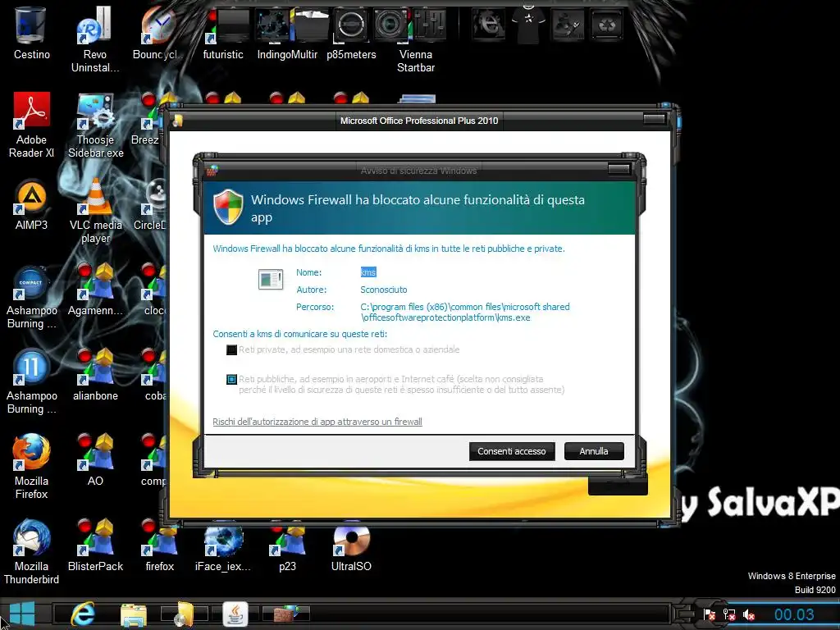Open the UltraISO desktop shortcut
This screenshot has height=630, width=840.
click(351, 546)
